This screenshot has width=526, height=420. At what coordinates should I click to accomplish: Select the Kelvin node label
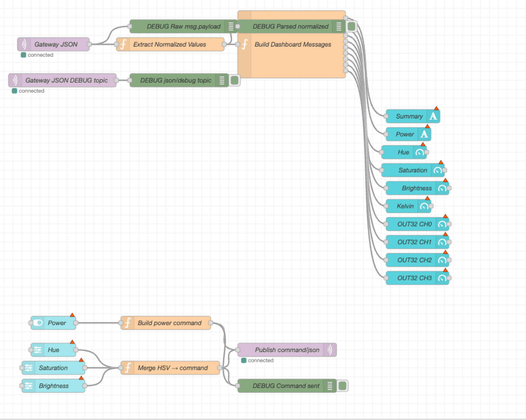click(405, 206)
